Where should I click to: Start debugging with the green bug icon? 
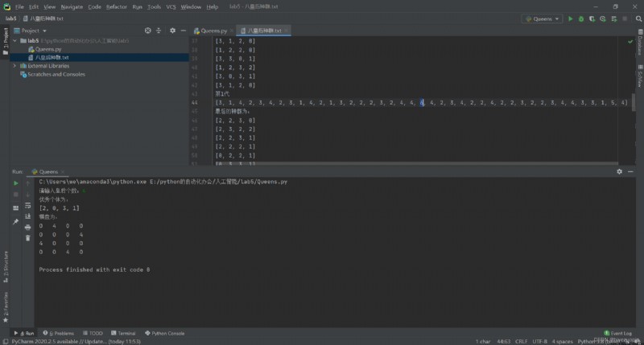point(581,18)
